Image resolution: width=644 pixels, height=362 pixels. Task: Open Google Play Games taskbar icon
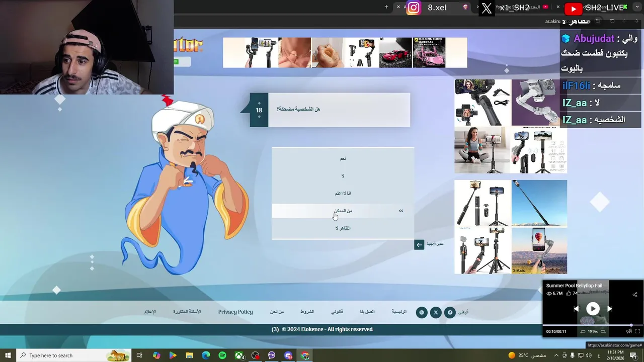point(173,355)
